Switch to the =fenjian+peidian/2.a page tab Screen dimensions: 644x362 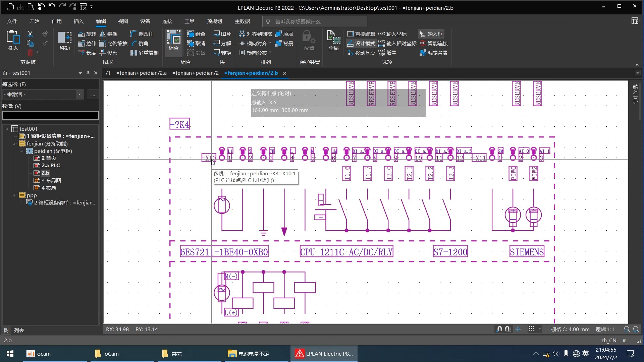(141, 73)
